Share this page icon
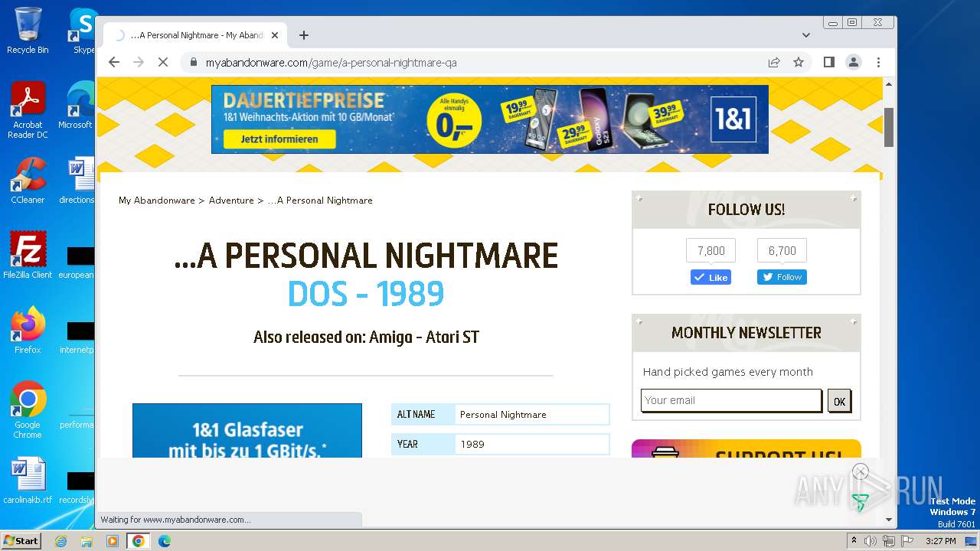Screen dimensions: 980x551 (774, 62)
